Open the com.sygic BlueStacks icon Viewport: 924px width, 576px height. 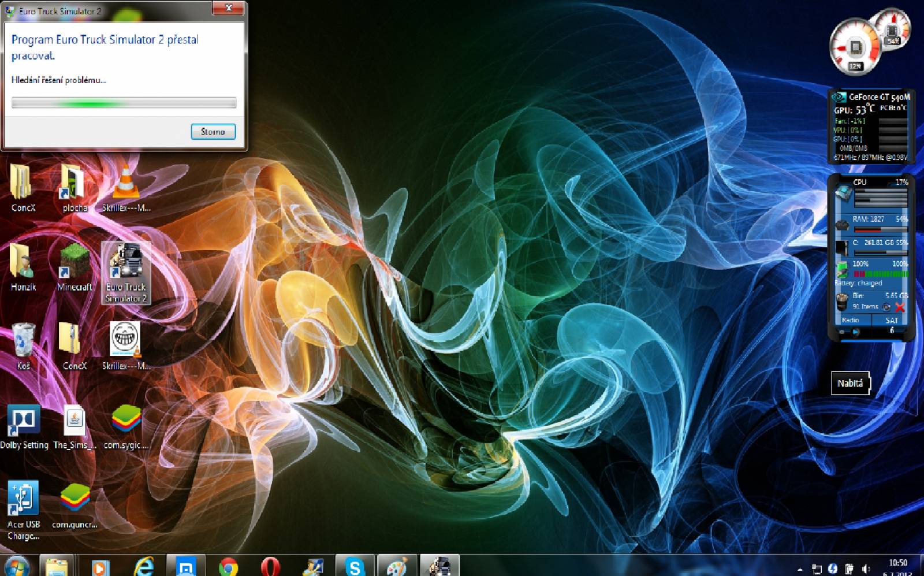[x=126, y=426]
